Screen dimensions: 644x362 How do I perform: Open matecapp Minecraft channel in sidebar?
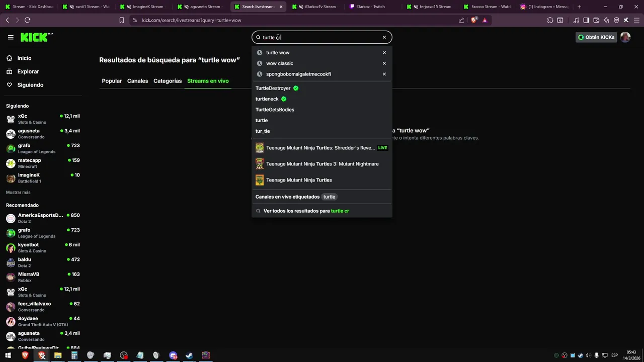[43, 163]
